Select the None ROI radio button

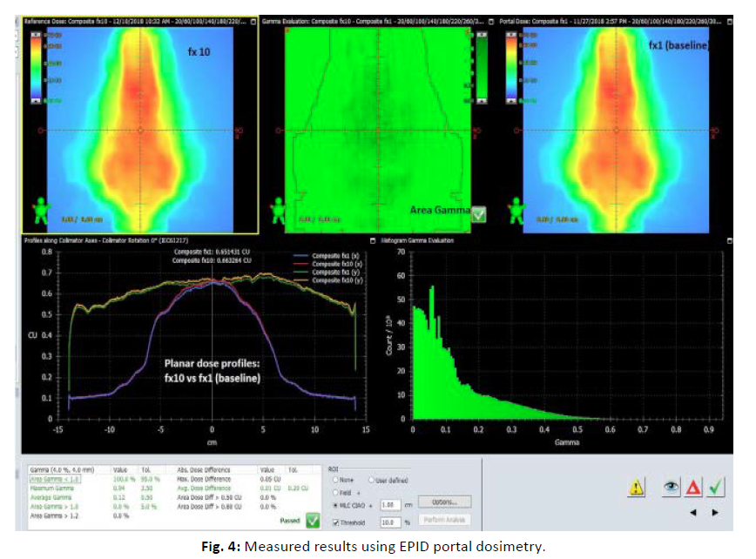[335, 478]
